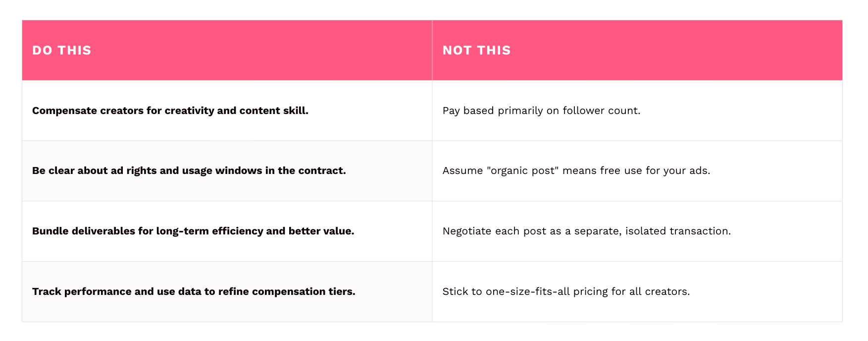The height and width of the screenshot is (341, 868).
Task: Click the "Track performance and use data" text
Action: (x=194, y=291)
